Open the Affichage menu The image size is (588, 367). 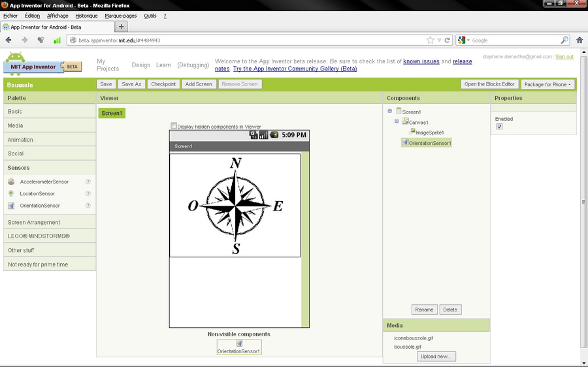(57, 16)
